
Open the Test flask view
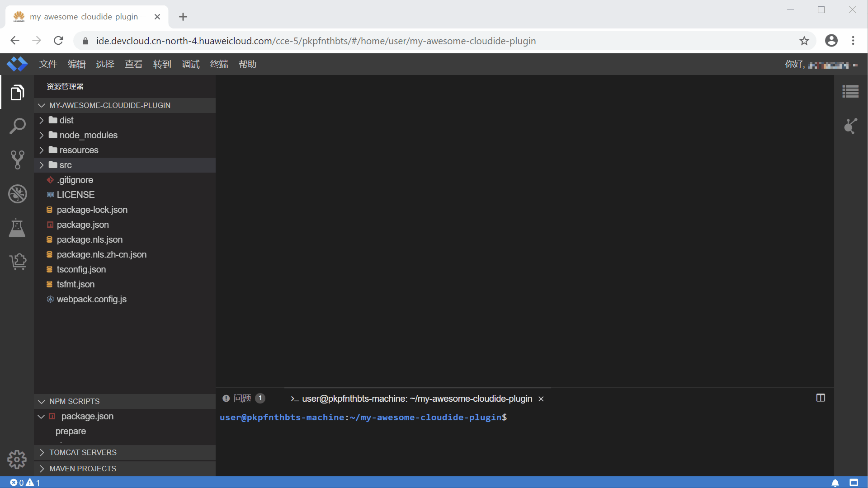(x=17, y=228)
